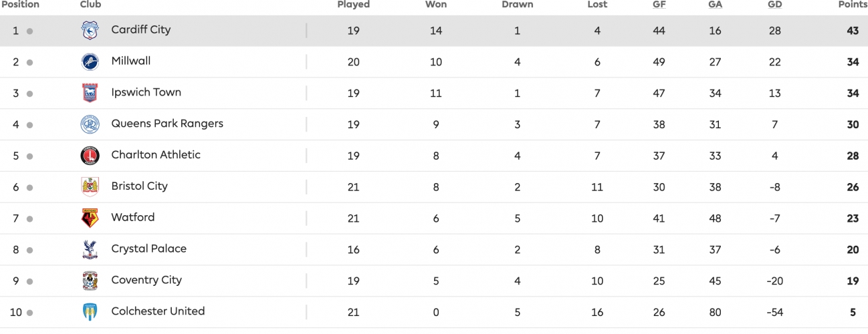
Task: Open the Colchester United team name
Action: (158, 311)
